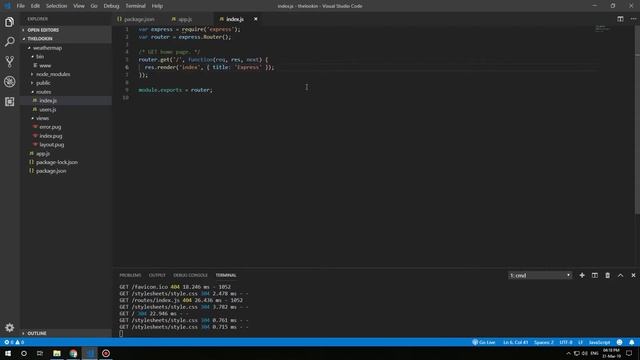Select the terminal dropdown showing 1: cmd
This screenshot has width=640, height=360.
(x=540, y=276)
